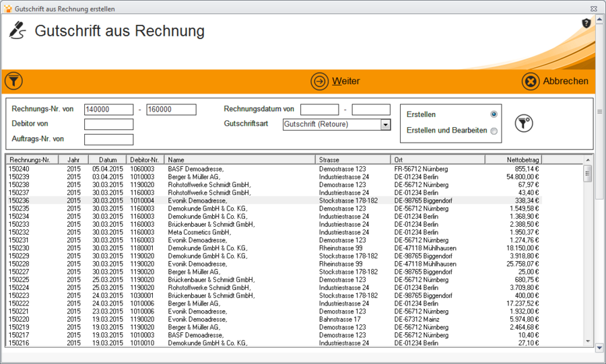Click the Weiter arrow icon
Screen dimensions: 606x364
point(320,81)
